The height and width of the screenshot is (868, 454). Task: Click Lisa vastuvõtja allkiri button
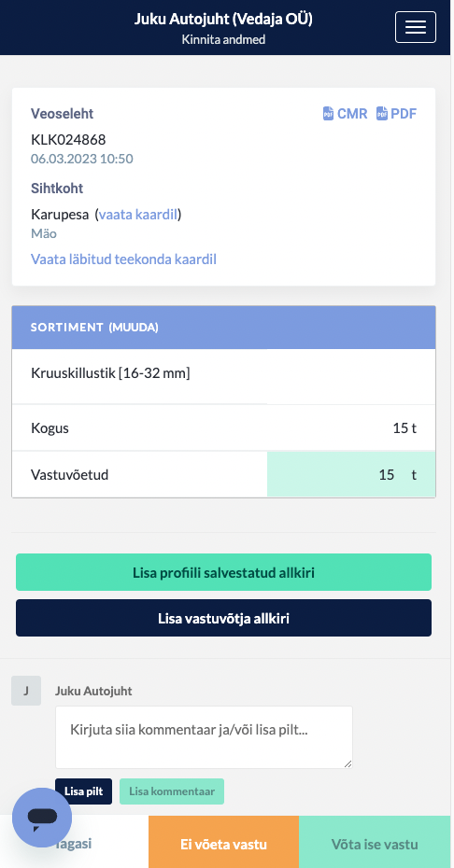click(223, 618)
